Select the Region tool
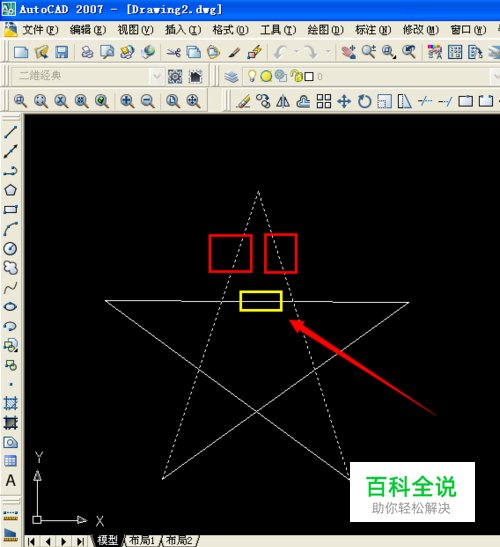The height and width of the screenshot is (547, 500). [10, 442]
